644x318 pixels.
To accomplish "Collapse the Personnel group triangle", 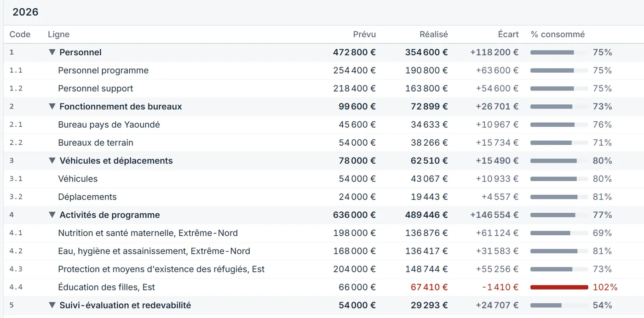I will (x=52, y=52).
